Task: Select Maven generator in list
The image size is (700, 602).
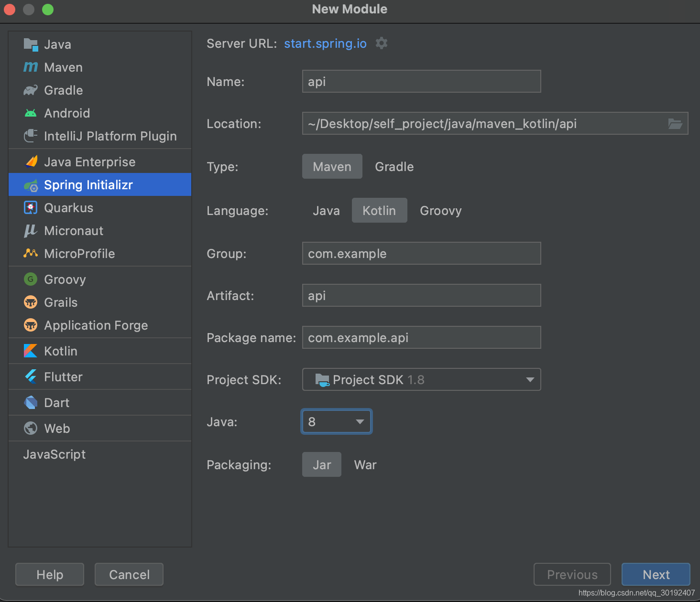Action: pyautogui.click(x=100, y=67)
